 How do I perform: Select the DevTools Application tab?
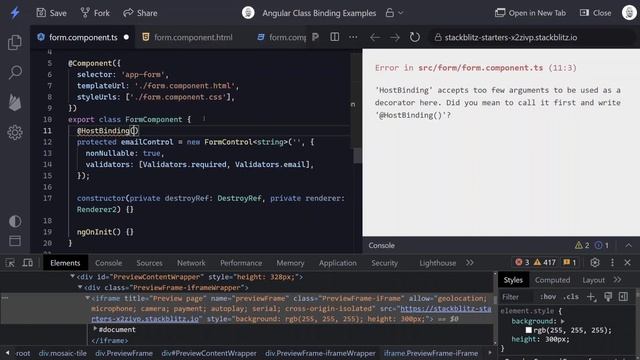(x=338, y=263)
